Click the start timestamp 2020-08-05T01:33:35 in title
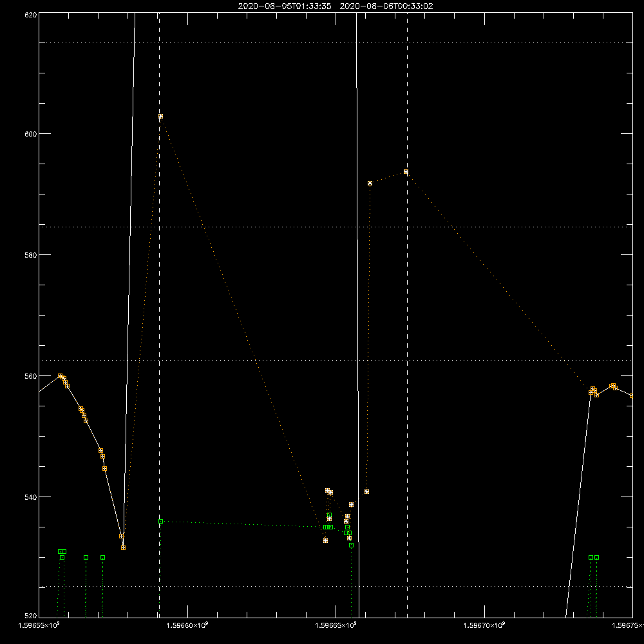Viewport: 644px width, 644px height. click(x=285, y=6)
